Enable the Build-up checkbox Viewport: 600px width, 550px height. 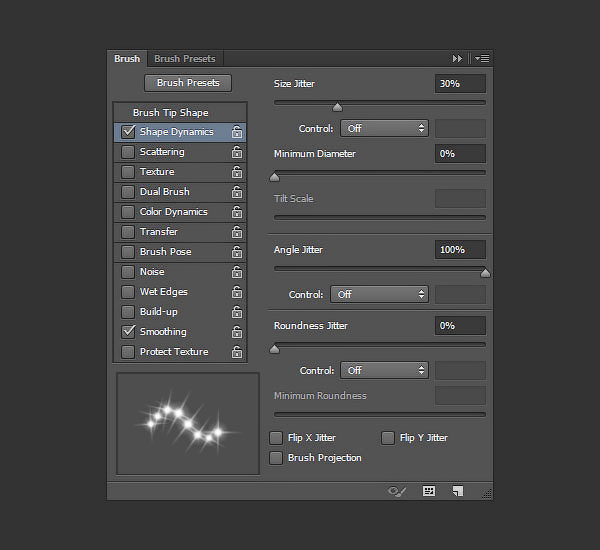(128, 312)
